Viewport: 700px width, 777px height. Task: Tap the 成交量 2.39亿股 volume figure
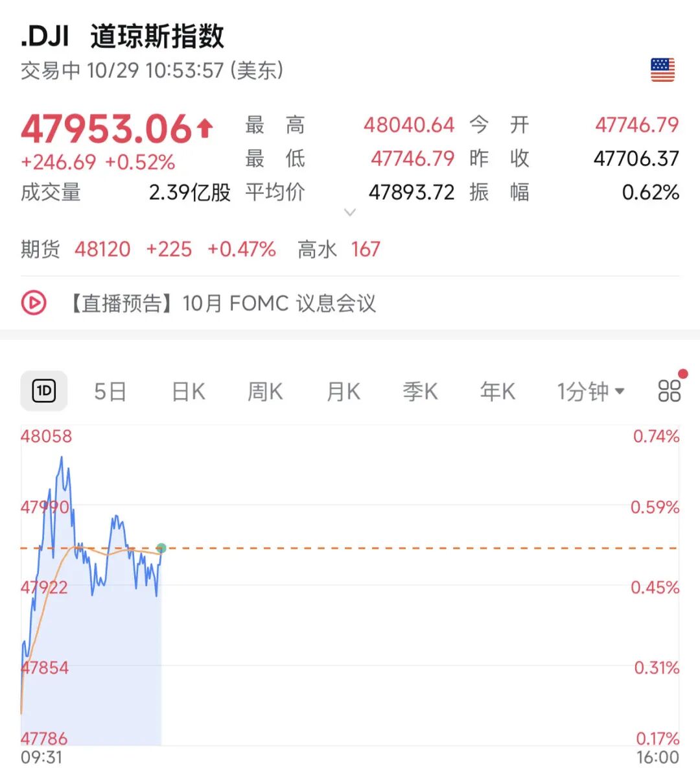click(189, 192)
